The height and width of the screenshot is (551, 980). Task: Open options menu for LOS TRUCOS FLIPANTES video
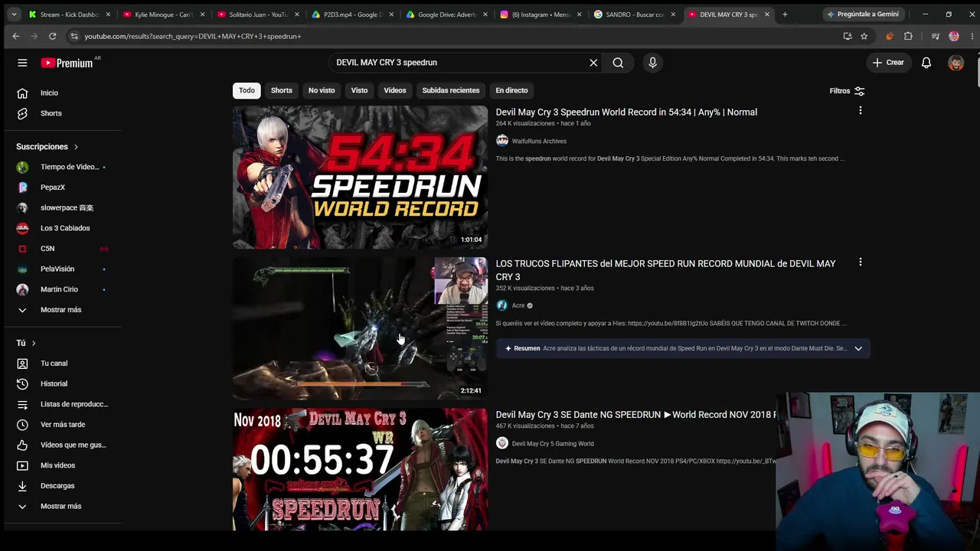(860, 262)
